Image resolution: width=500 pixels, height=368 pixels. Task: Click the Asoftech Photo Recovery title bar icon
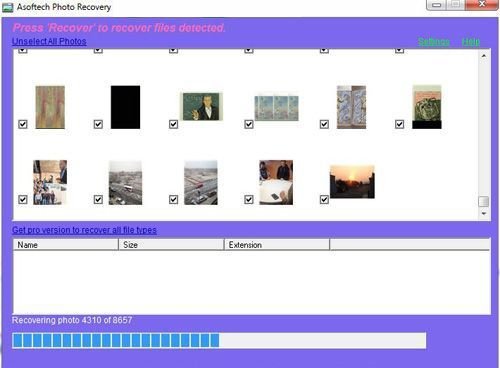[x=7, y=7]
